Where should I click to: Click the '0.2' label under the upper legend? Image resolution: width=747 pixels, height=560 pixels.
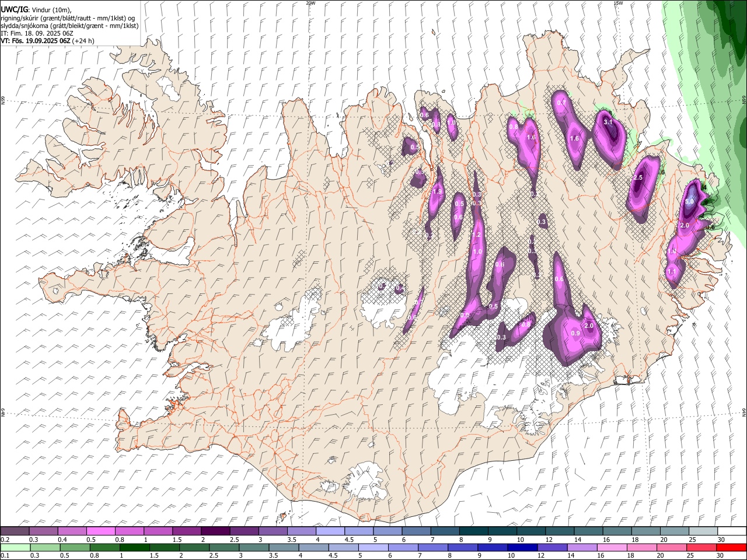coord(5,540)
